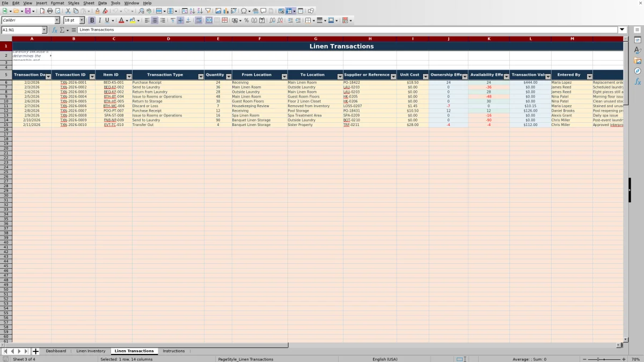Toggle Align Top vertical alignment
Viewport: 644px width, 362px height.
(173, 20)
